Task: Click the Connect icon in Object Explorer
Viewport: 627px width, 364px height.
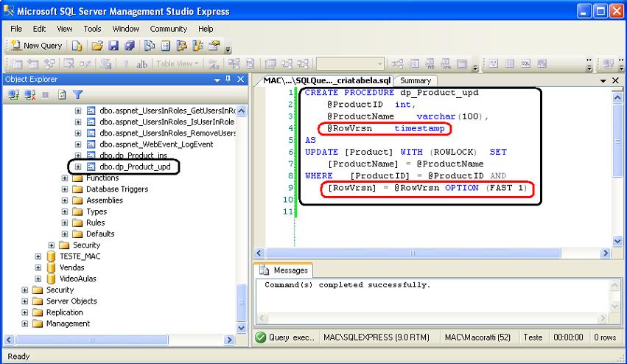Action: (14, 94)
